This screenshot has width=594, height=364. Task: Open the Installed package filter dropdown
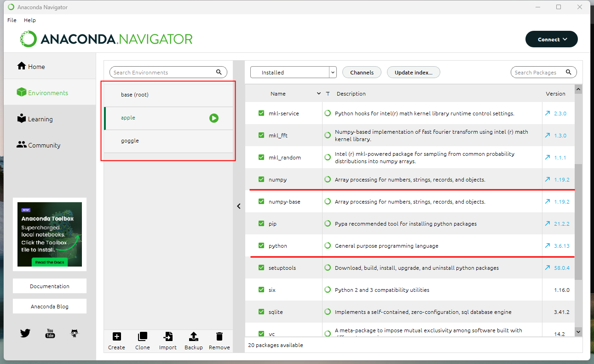coord(293,72)
